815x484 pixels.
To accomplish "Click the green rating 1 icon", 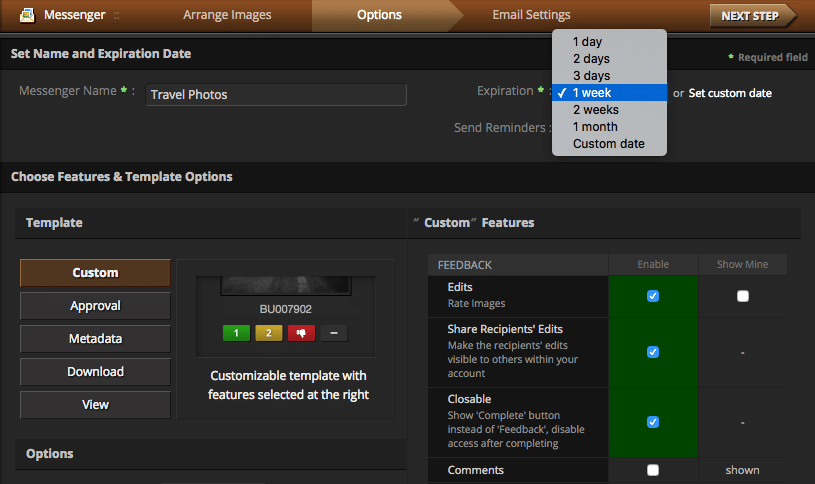I will pyautogui.click(x=236, y=333).
